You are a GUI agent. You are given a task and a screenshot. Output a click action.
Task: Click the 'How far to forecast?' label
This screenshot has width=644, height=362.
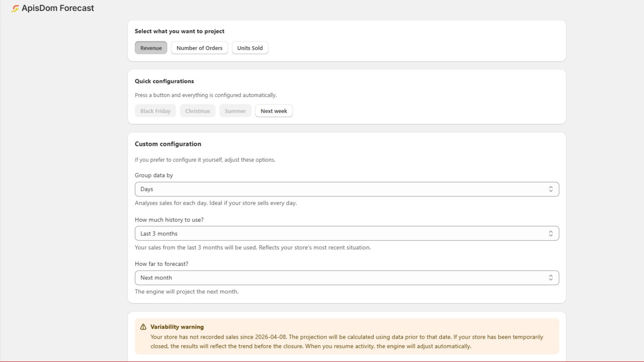(x=161, y=264)
